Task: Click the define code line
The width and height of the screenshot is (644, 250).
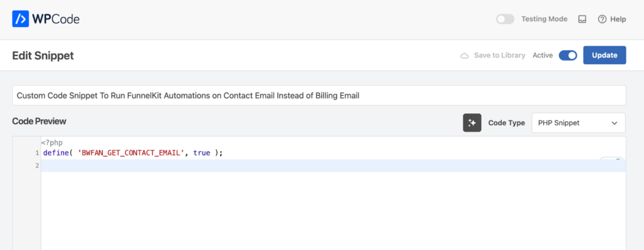Action: 133,153
